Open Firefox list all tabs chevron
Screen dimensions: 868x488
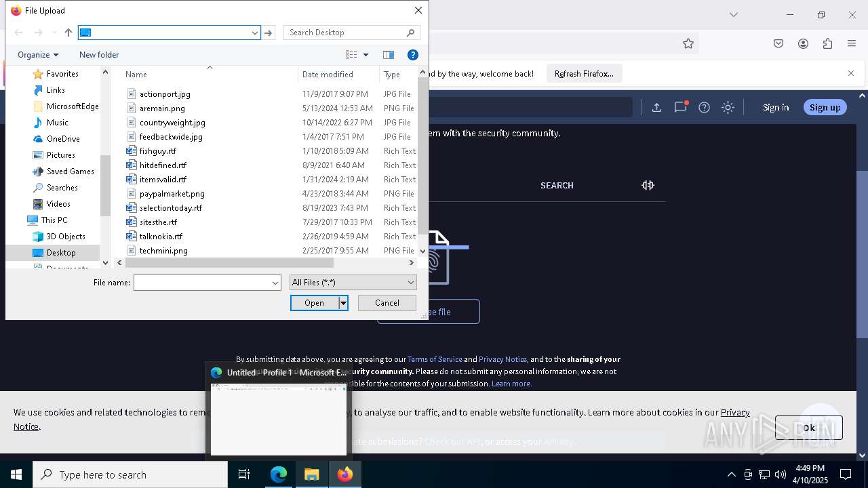click(733, 14)
